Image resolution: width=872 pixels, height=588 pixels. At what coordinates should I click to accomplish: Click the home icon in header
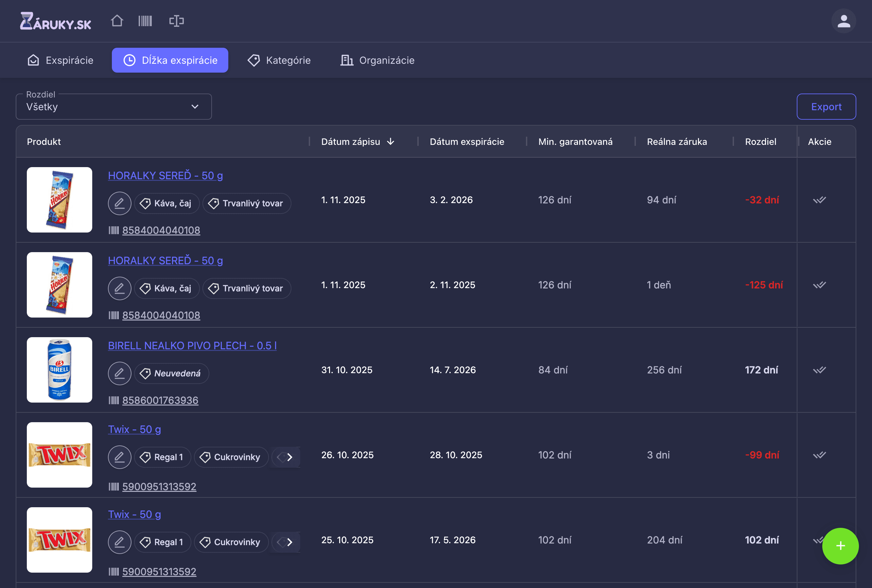[x=117, y=21]
